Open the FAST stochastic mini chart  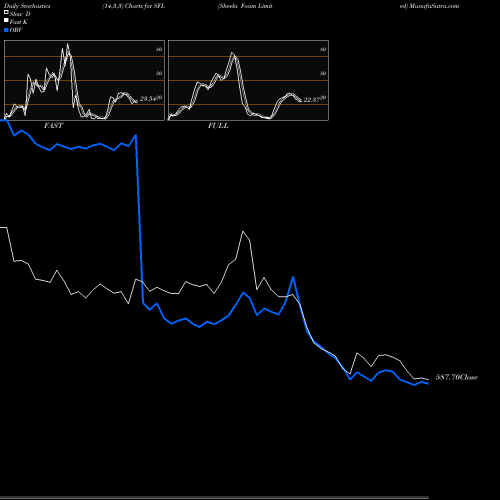(84, 80)
